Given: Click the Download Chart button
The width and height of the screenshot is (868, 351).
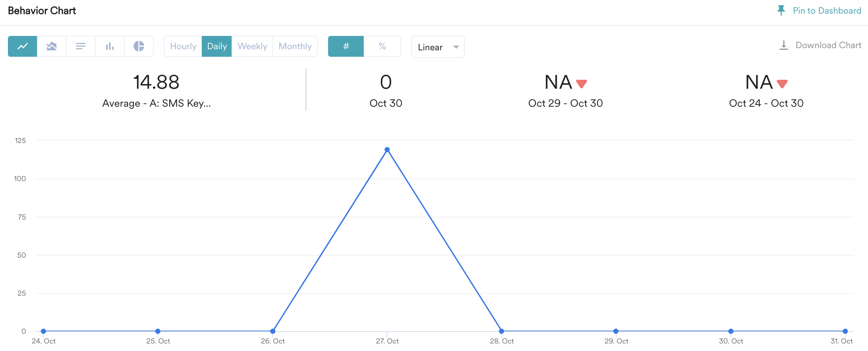Looking at the screenshot, I should 828,45.
